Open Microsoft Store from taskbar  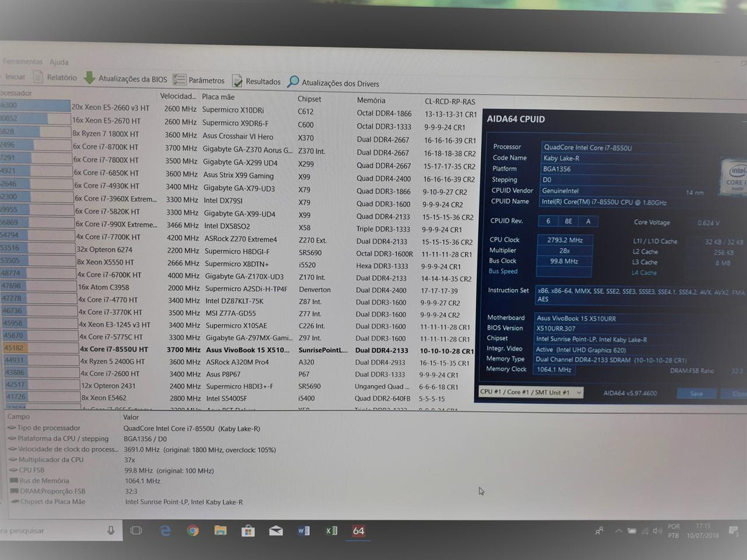[x=249, y=531]
